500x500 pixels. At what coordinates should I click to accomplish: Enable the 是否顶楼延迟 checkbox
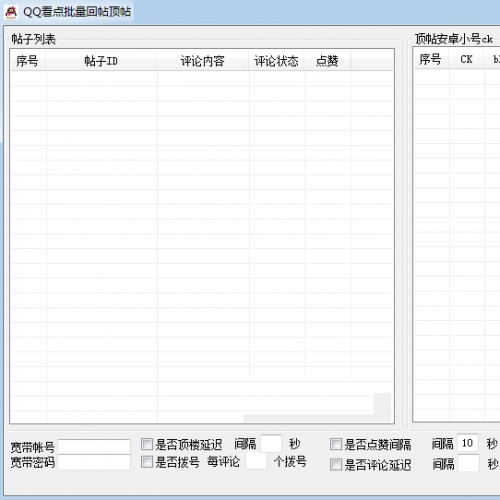click(x=147, y=444)
